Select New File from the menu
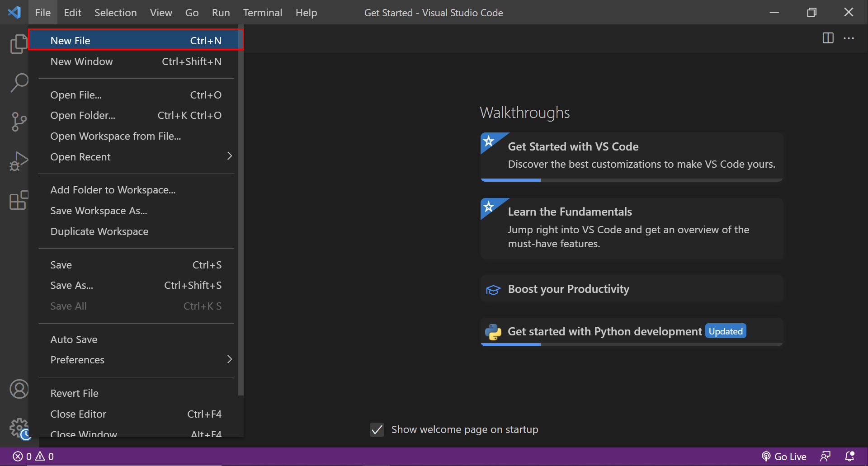 136,41
